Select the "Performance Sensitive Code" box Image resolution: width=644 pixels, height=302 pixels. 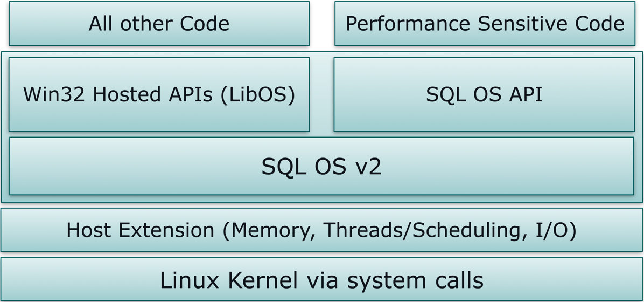coord(485,24)
